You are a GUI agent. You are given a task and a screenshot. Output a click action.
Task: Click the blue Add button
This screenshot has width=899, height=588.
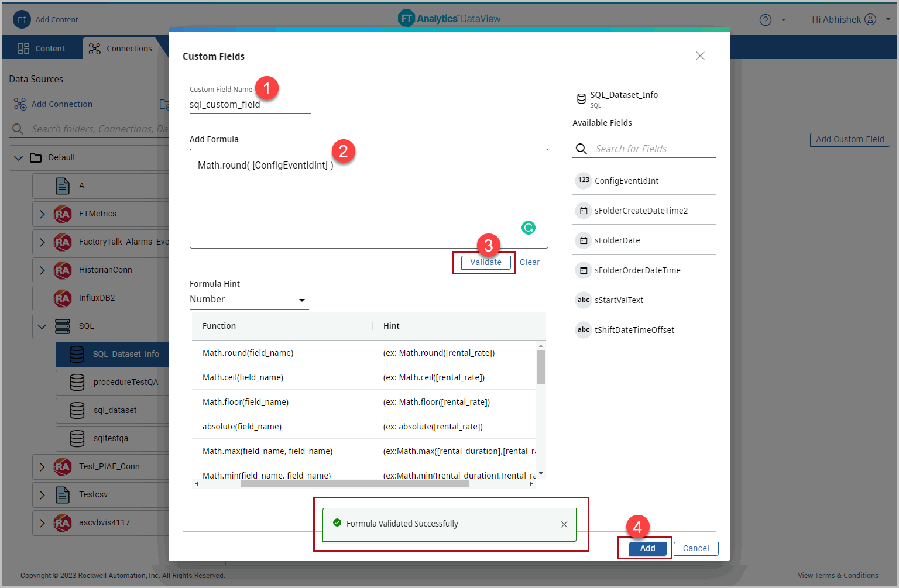(647, 548)
